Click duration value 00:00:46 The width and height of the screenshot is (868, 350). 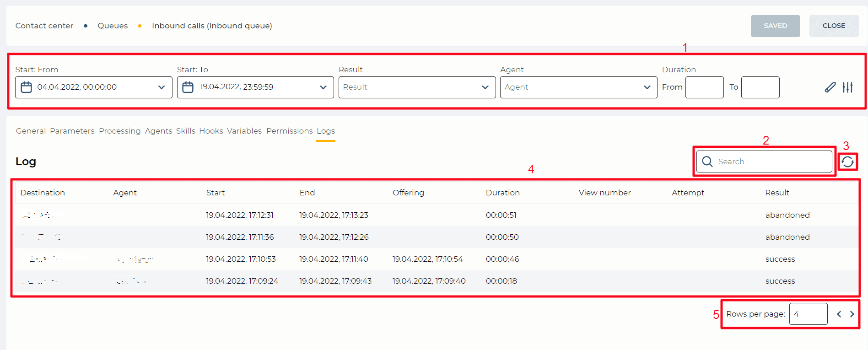pos(502,259)
